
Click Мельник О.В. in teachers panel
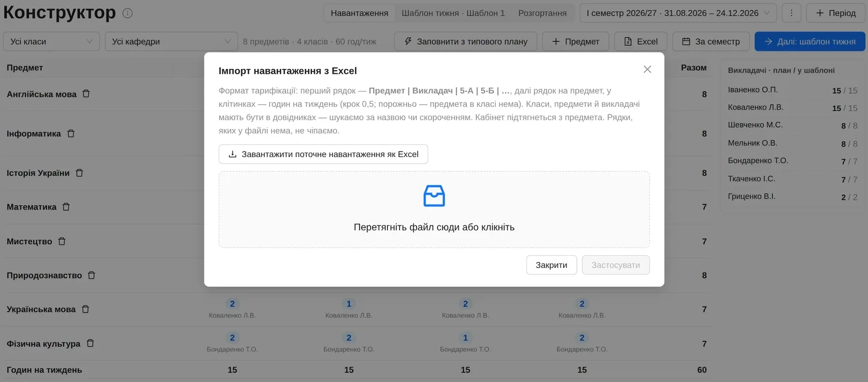click(x=752, y=143)
